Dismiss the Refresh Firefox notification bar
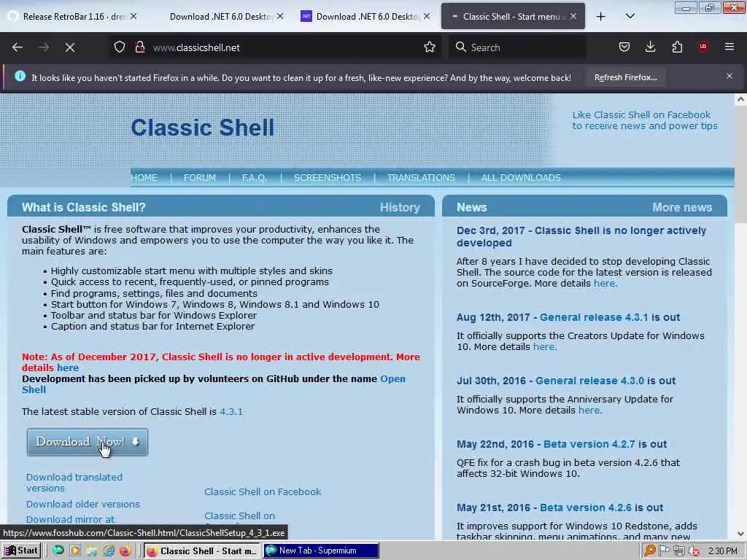 point(729,76)
